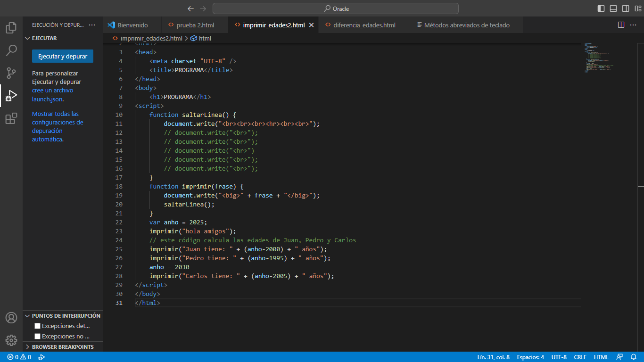Go back with the navigation arrow
The height and width of the screenshot is (362, 644).
190,8
